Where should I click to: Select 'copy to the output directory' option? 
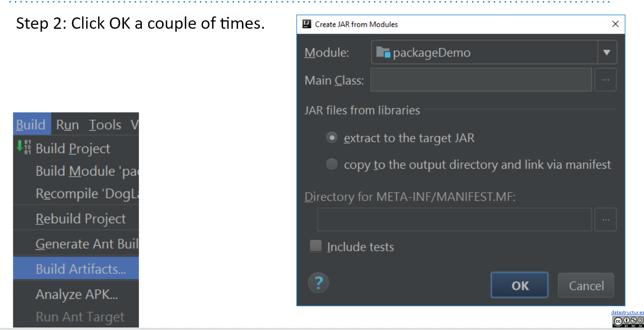point(332,164)
